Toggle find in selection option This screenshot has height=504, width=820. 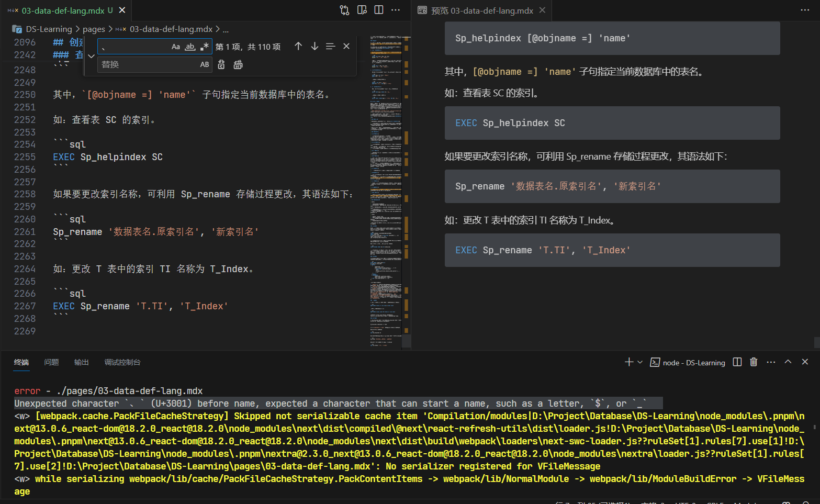(x=331, y=46)
